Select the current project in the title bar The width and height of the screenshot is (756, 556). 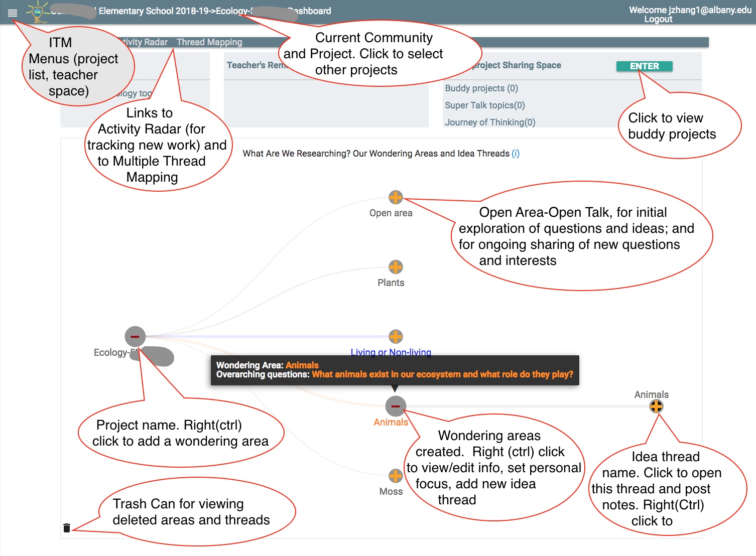pos(241,11)
